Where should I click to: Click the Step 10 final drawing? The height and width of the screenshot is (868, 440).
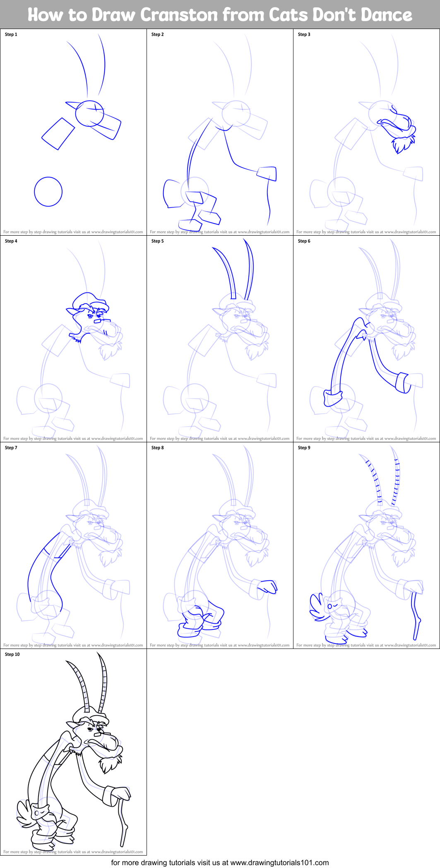click(73, 752)
